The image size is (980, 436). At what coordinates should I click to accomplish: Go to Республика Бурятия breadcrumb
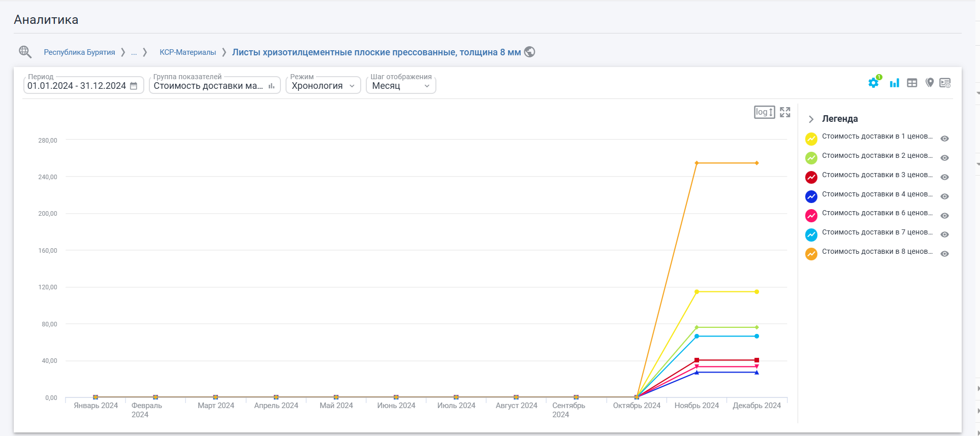click(79, 52)
